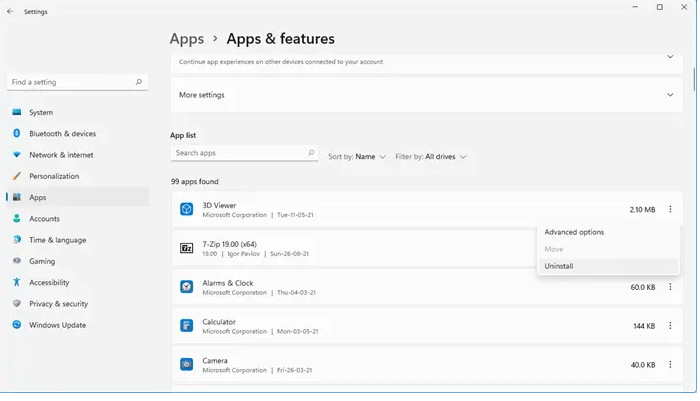Open the three-dot menu for Alarms & Clock
The height and width of the screenshot is (401, 700).
point(670,287)
